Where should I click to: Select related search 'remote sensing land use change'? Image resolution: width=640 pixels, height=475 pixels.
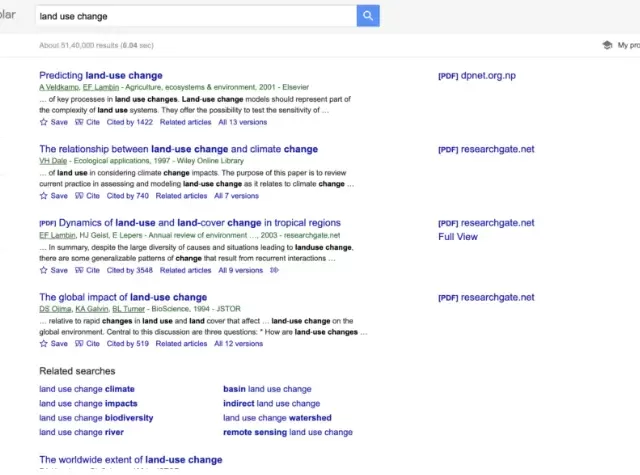point(287,433)
